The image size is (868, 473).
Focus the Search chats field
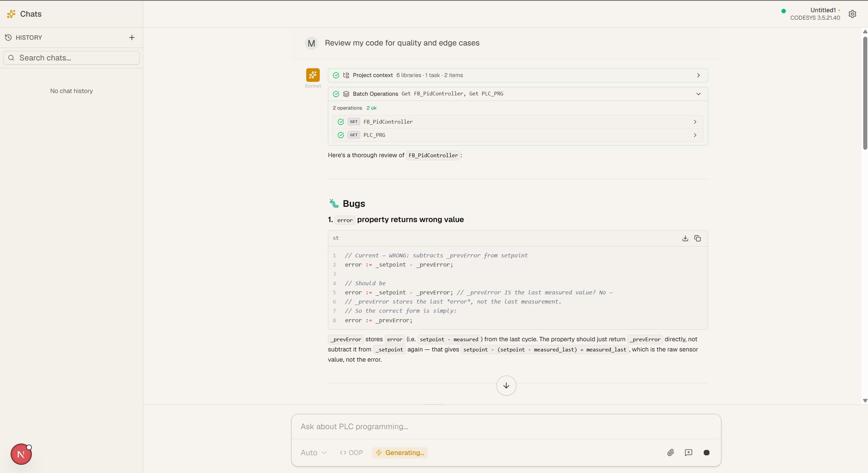click(x=72, y=58)
